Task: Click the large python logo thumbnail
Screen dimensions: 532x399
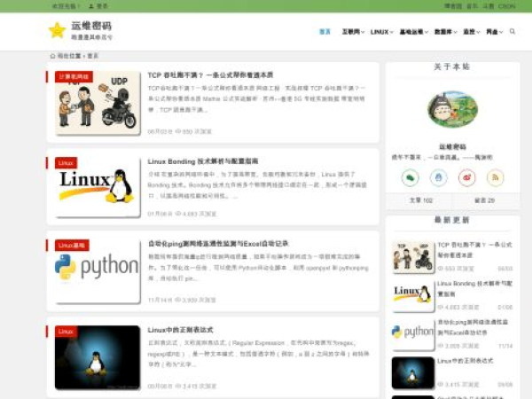Action: 98,270
